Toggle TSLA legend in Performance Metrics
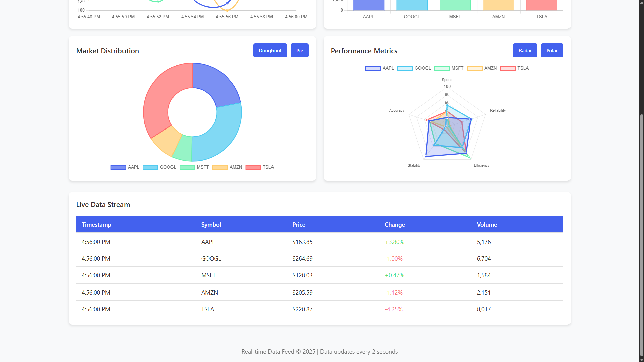 click(x=514, y=68)
